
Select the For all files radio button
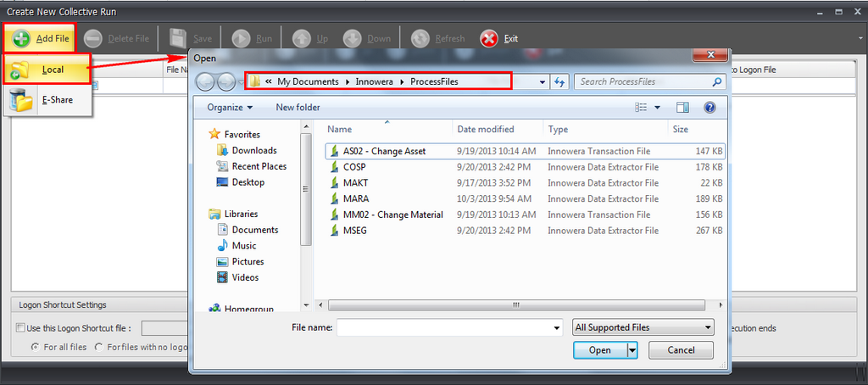(x=35, y=347)
